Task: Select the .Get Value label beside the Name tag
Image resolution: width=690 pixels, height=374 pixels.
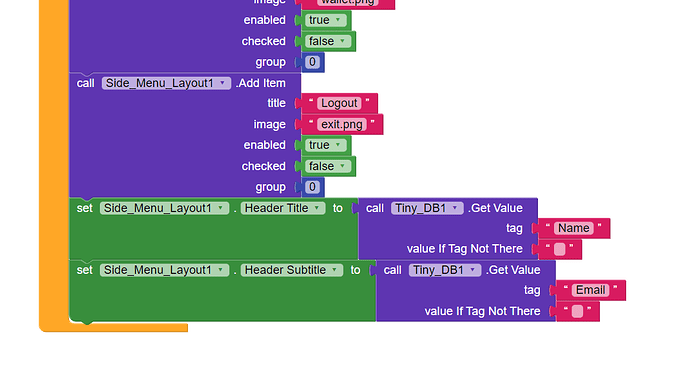Action: click(x=495, y=208)
